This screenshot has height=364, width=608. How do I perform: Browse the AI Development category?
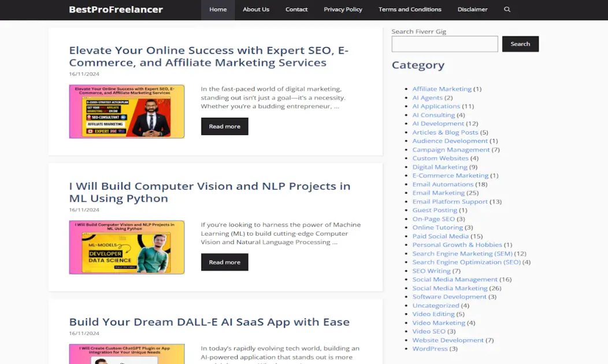tap(439, 123)
